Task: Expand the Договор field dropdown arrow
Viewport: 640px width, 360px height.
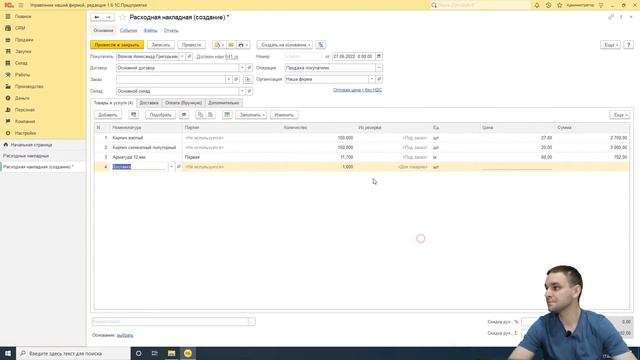Action: (242, 68)
